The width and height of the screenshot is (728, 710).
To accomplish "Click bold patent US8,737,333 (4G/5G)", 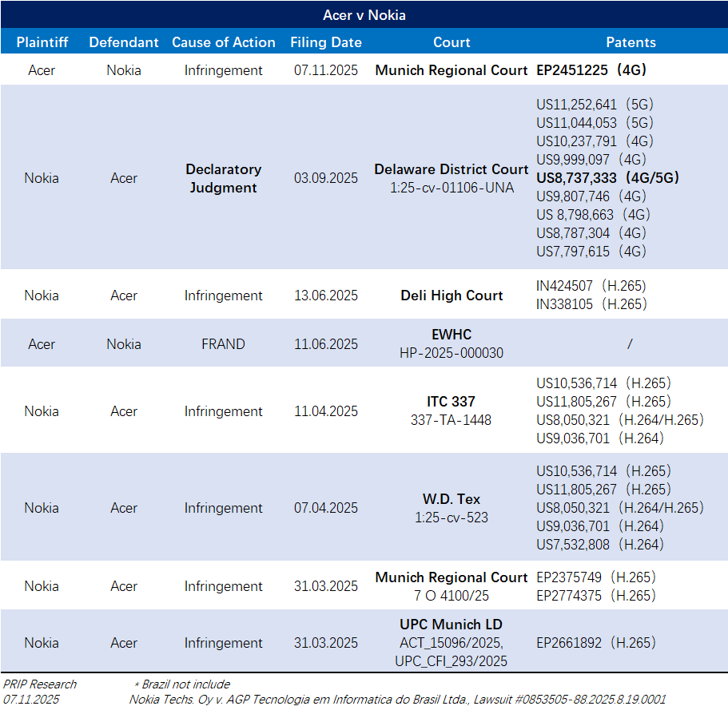I will pyautogui.click(x=608, y=178).
